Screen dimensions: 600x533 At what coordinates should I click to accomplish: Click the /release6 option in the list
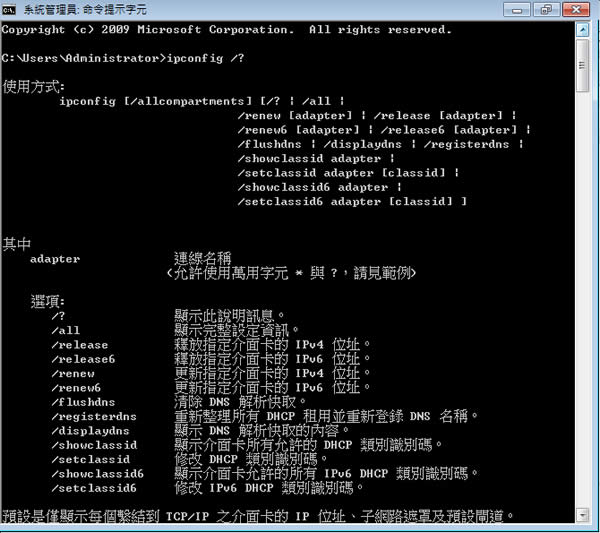[x=83, y=359]
